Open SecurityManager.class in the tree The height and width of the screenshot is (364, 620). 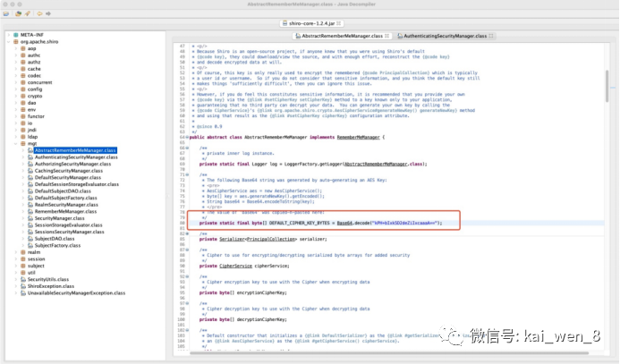(x=59, y=218)
